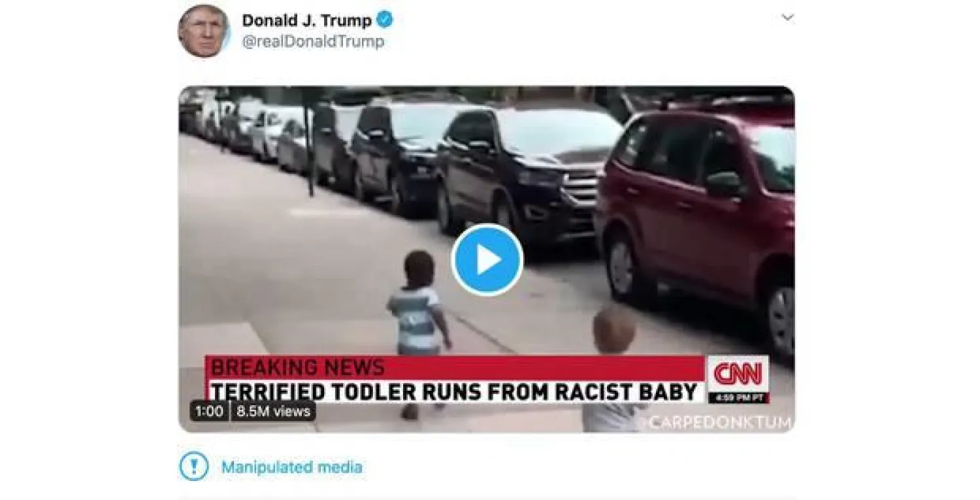Viewport: 980px width, 500px height.
Task: Open the tweet options chevron dropdown
Action: tap(787, 18)
